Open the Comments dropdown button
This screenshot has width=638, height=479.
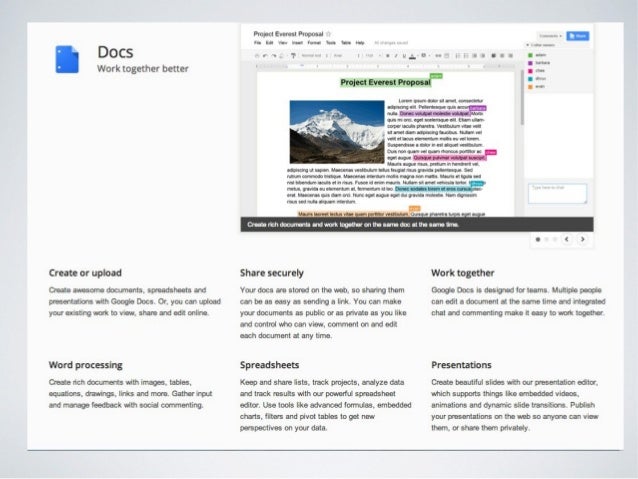pyautogui.click(x=550, y=36)
